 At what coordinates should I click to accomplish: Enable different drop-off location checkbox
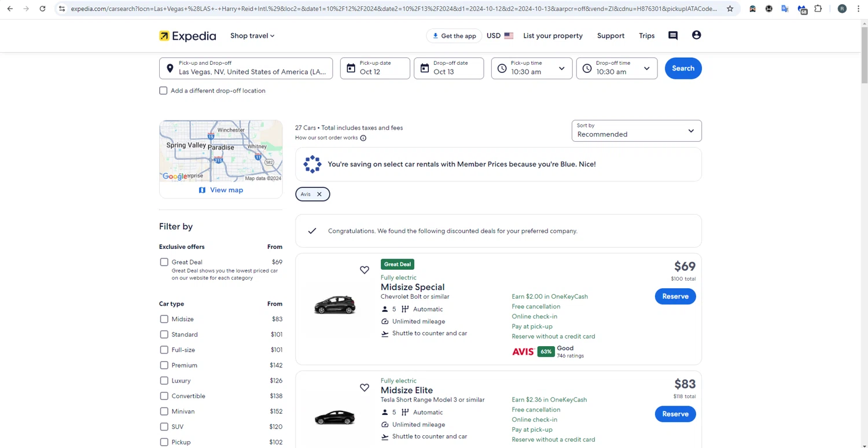point(163,91)
